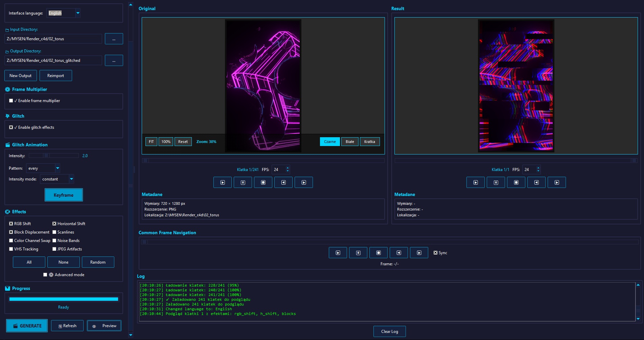Click the gear icon beside Advanced mode
Image resolution: width=644 pixels, height=340 pixels.
(x=51, y=275)
